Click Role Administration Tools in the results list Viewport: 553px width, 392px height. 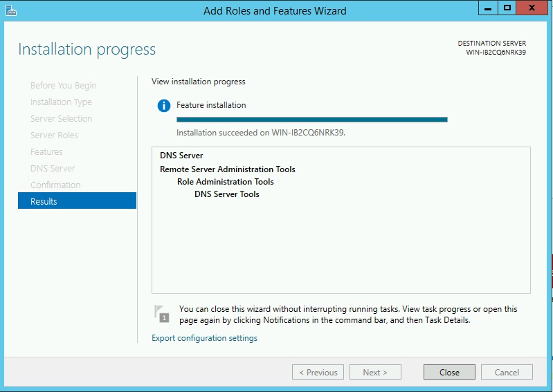tap(226, 182)
